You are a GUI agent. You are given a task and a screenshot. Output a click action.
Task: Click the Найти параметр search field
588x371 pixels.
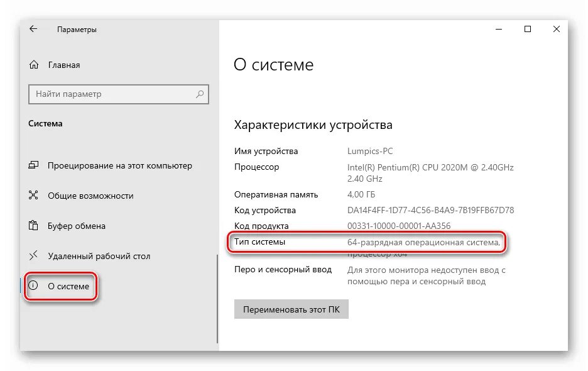tap(119, 94)
